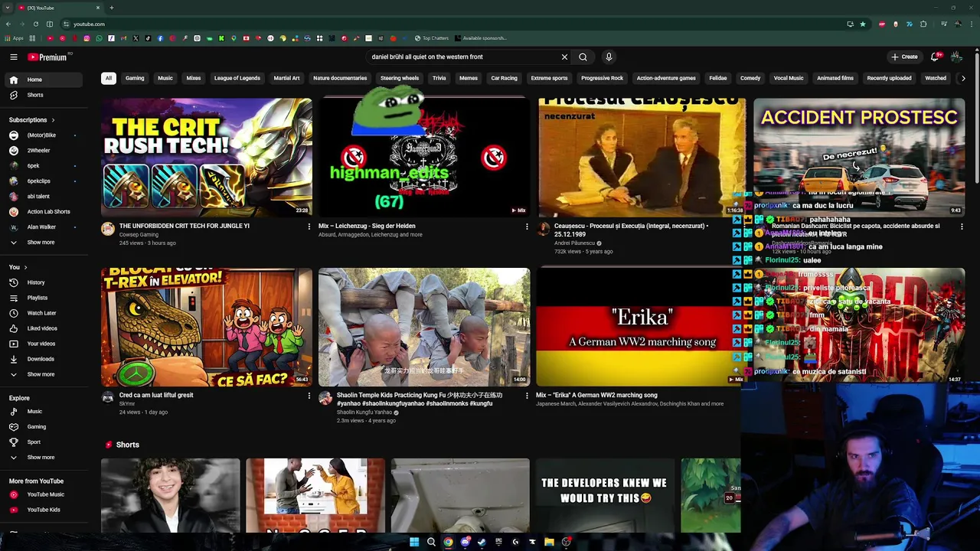Open the Alan Walker channel
The width and height of the screenshot is (980, 551).
pos(44,227)
